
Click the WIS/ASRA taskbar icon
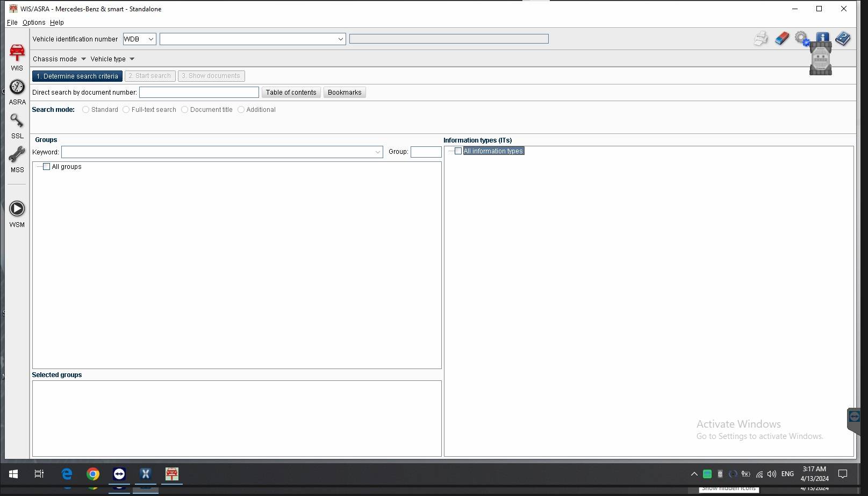tap(172, 474)
